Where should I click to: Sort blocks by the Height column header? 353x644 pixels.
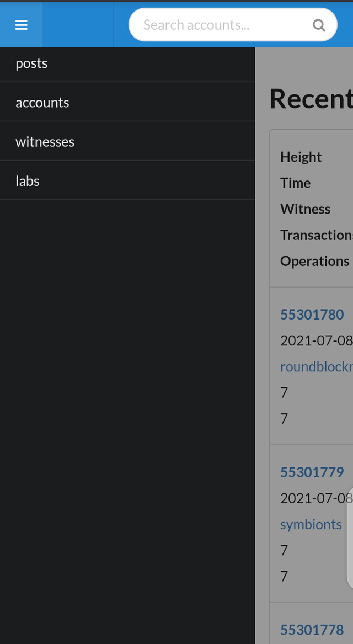point(301,157)
